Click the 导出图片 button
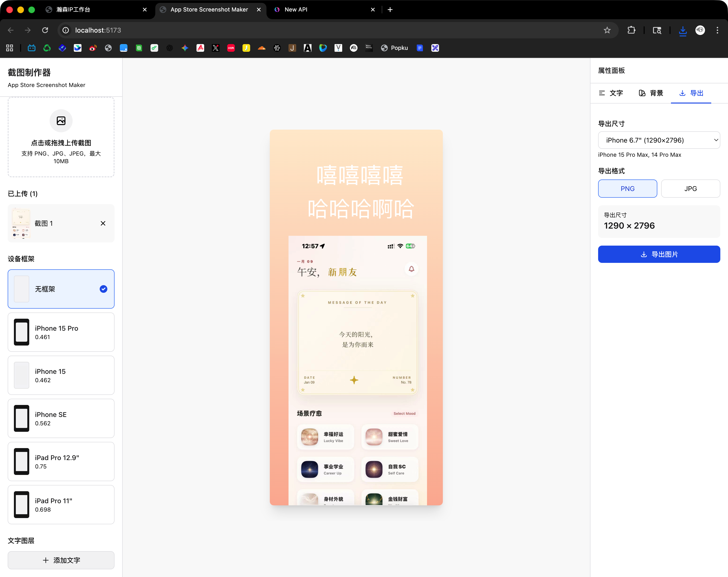 (x=659, y=254)
